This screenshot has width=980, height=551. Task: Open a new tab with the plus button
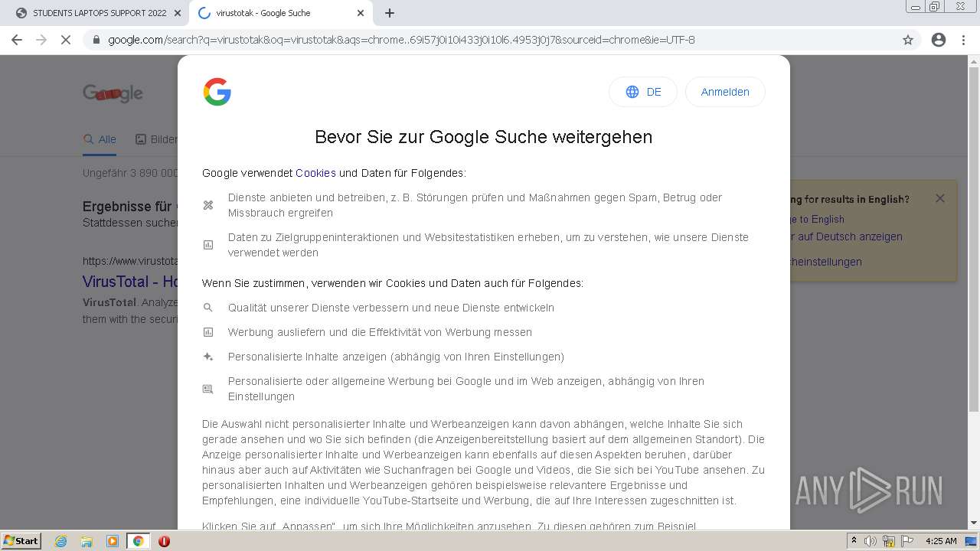coord(390,13)
